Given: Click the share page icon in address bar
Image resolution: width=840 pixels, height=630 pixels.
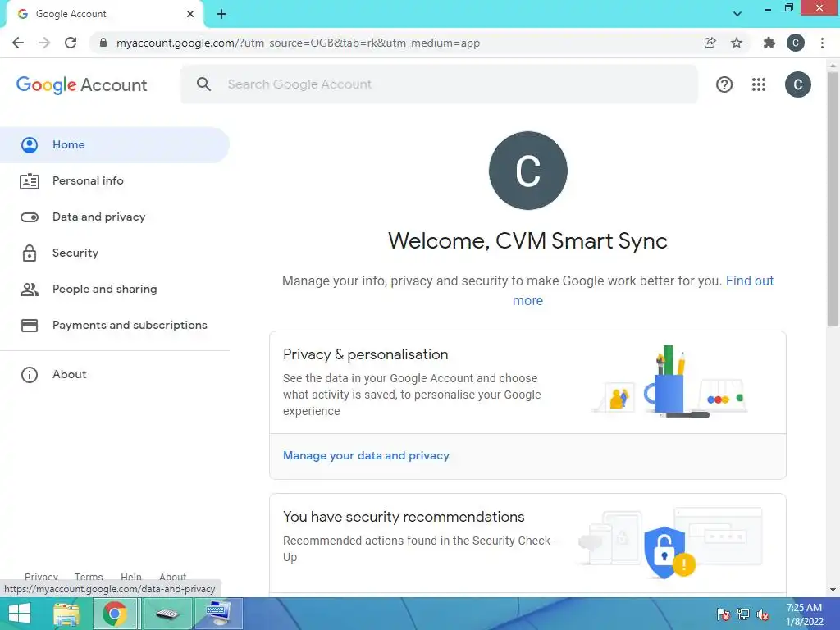Looking at the screenshot, I should click(x=710, y=43).
